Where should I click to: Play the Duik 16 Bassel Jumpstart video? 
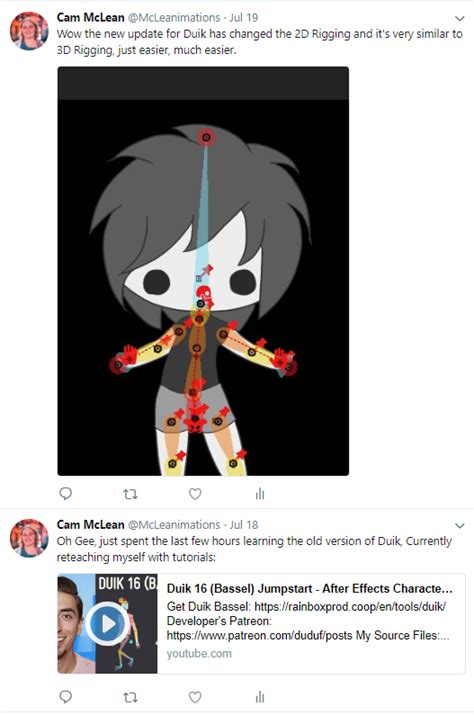[x=108, y=624]
